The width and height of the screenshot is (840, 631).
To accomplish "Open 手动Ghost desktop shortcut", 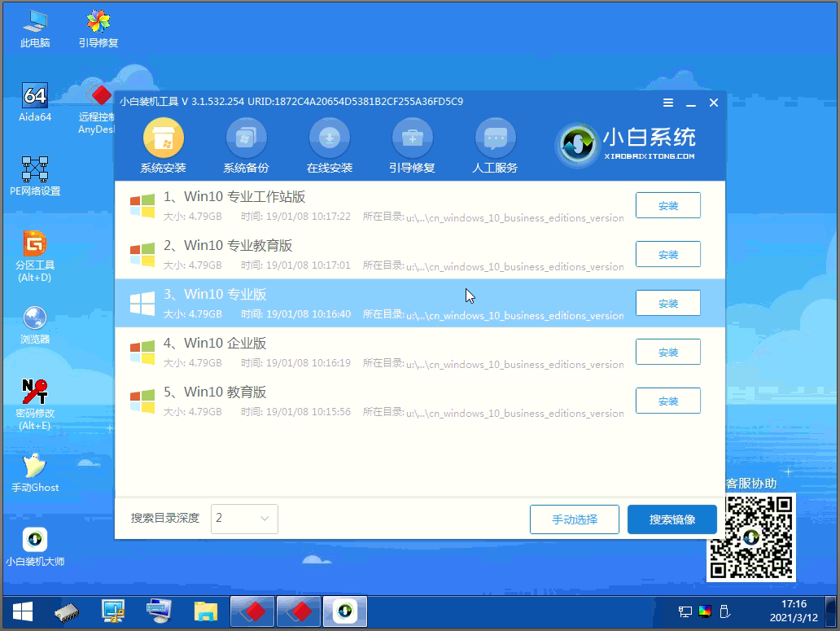I will pos(35,466).
